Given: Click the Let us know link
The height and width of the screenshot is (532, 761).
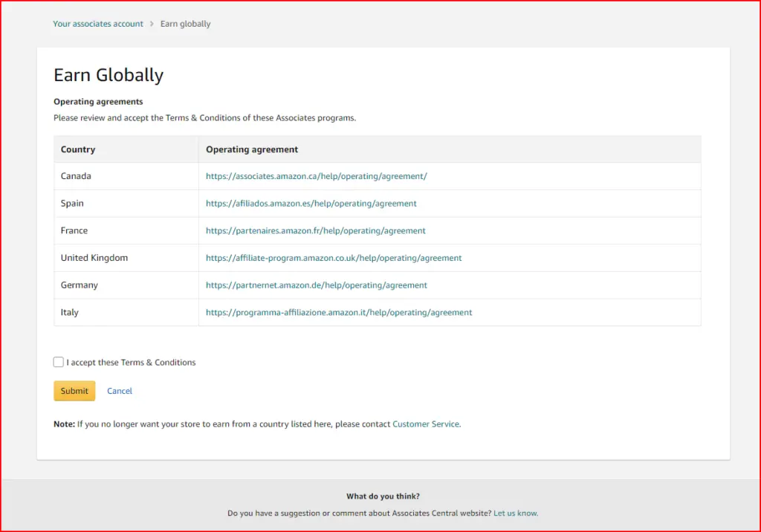Looking at the screenshot, I should coord(515,513).
